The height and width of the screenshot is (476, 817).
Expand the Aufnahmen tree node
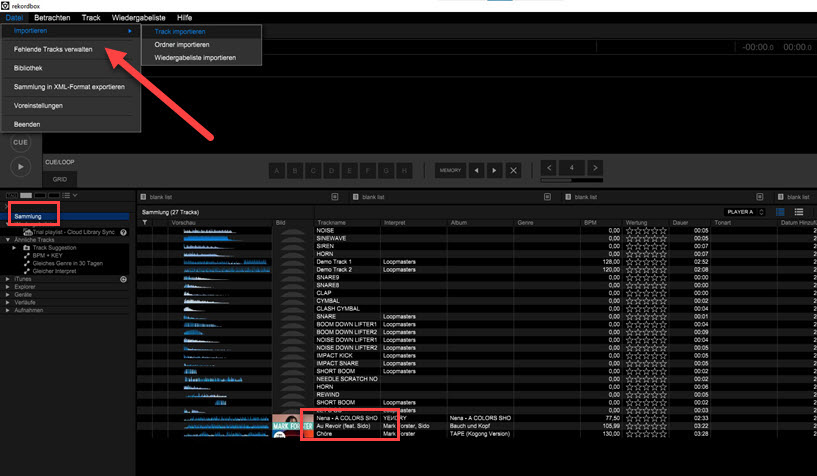tap(8, 310)
